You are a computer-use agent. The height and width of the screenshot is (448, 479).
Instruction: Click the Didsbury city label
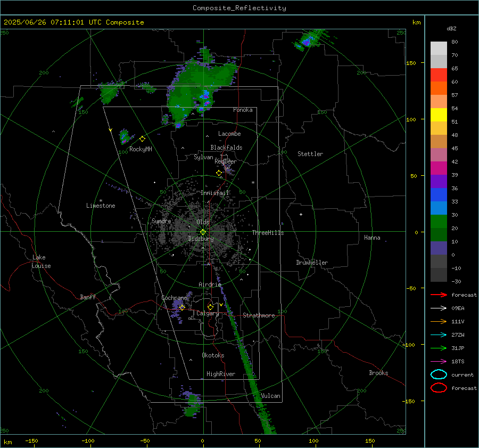pos(201,239)
